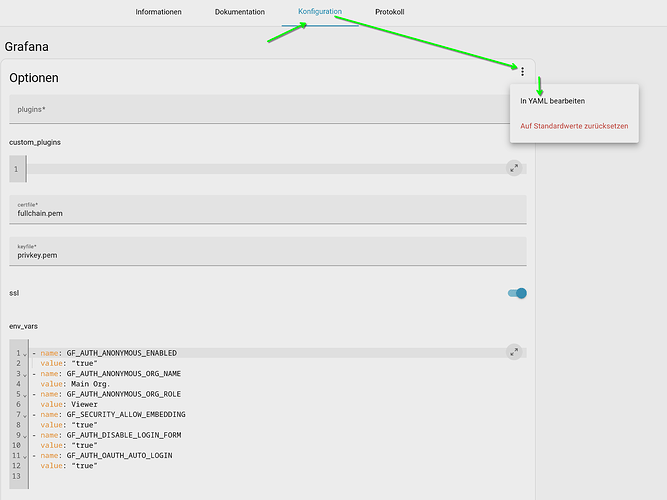Click the GF_AUTH_OAUTH_AUTO_LOGIN text

pos(119,455)
